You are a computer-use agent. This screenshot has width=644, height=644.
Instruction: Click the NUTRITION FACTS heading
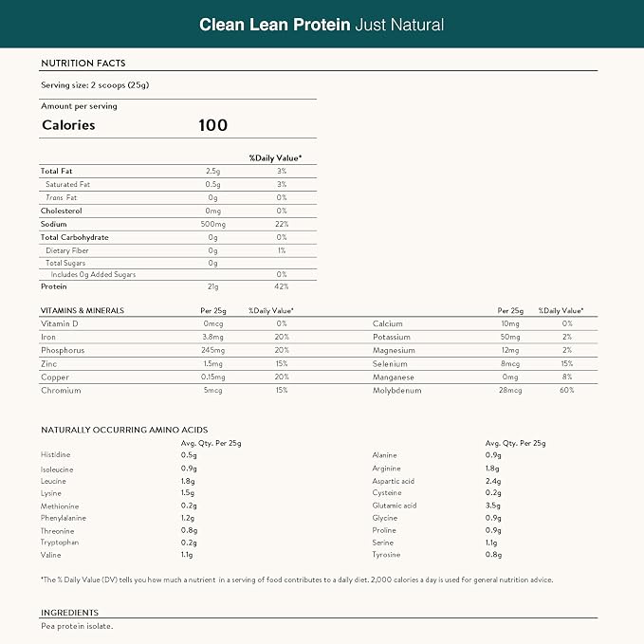pyautogui.click(x=83, y=64)
